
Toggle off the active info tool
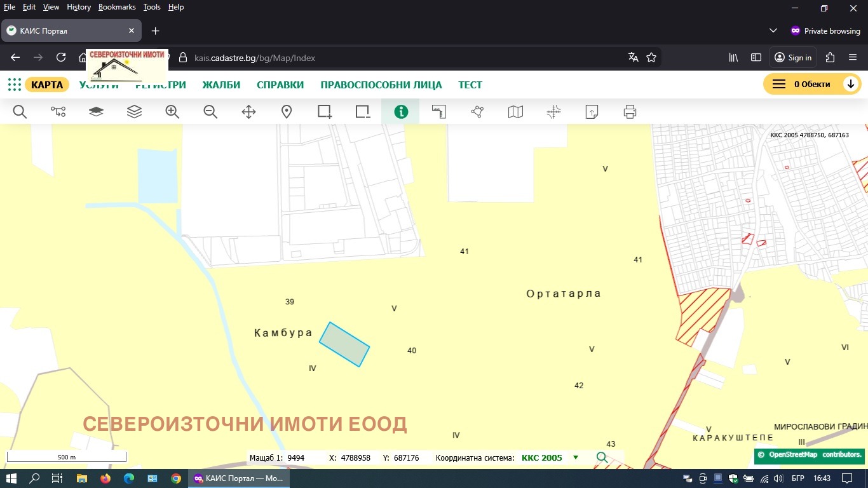(x=401, y=111)
